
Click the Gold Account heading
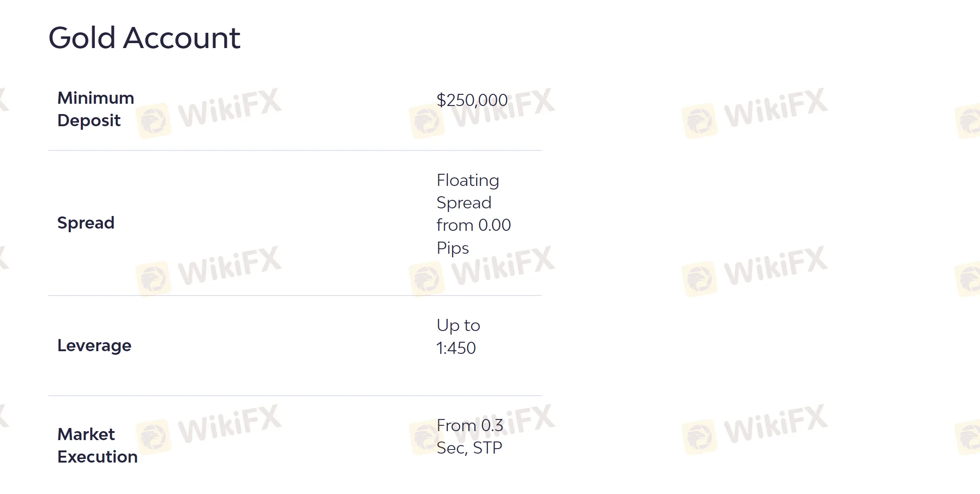(144, 38)
